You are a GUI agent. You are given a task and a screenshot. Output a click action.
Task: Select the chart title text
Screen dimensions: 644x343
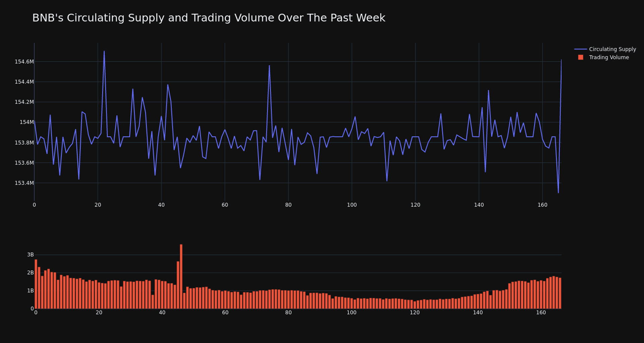pos(209,18)
